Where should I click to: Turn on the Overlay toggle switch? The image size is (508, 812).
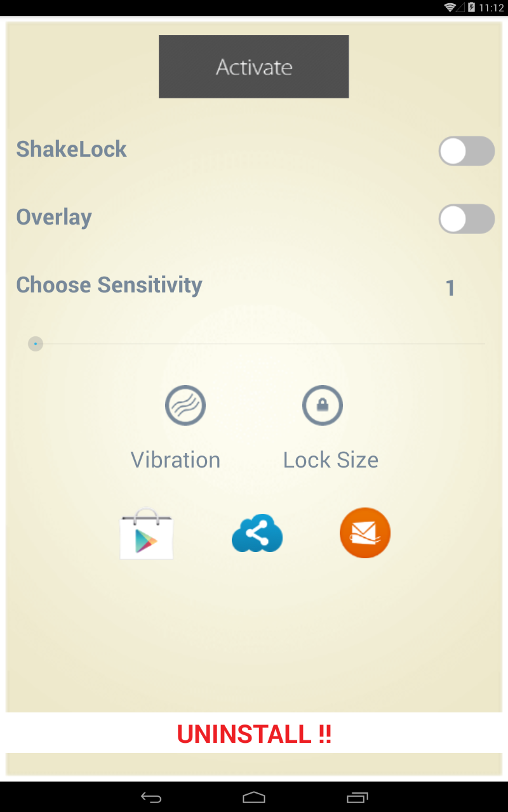click(x=466, y=219)
